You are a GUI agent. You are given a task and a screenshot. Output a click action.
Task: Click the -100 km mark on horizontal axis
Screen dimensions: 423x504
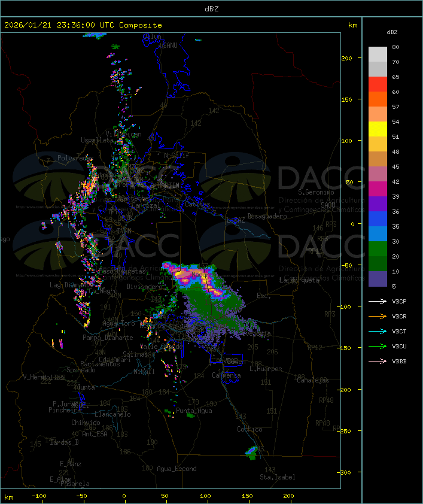[x=39, y=496]
